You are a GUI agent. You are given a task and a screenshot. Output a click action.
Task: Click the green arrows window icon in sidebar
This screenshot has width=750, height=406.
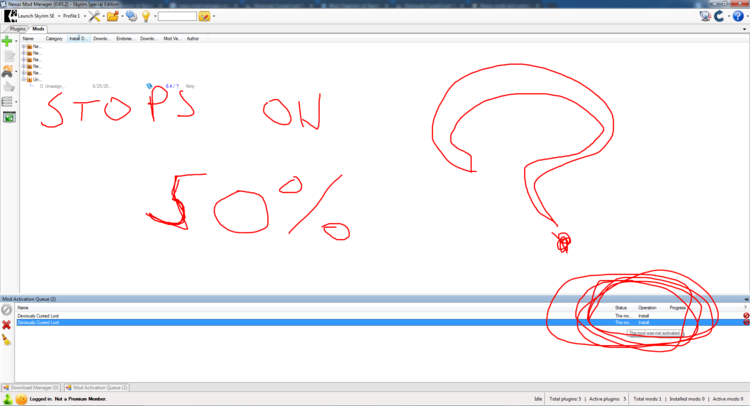click(x=9, y=117)
